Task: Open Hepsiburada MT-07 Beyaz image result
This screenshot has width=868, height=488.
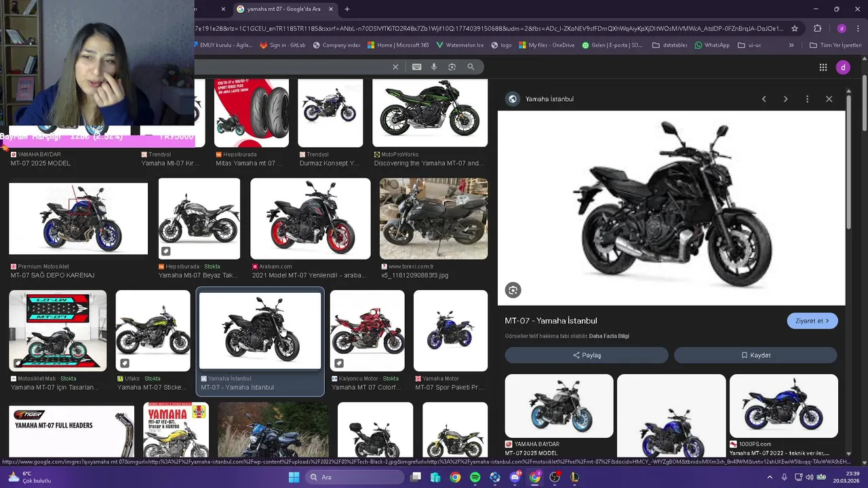Action: [x=199, y=219]
